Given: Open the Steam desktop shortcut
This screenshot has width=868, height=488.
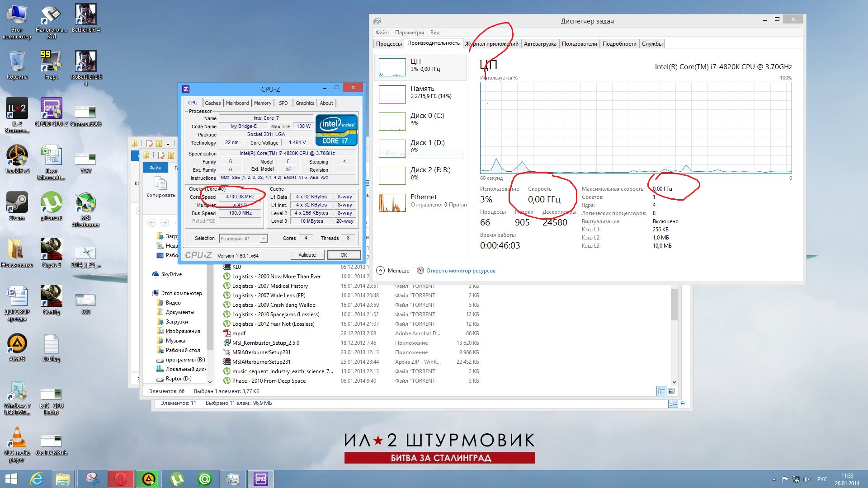Looking at the screenshot, I should [17, 203].
